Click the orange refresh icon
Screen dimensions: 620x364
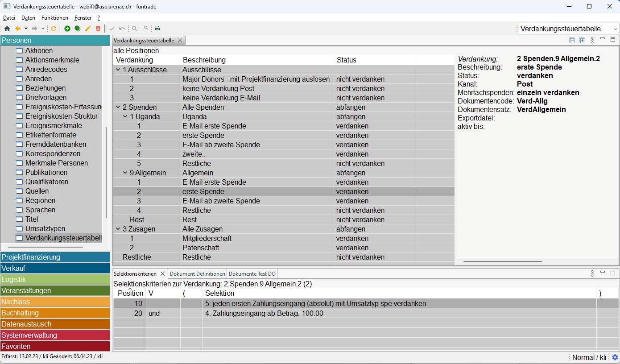click(54, 29)
